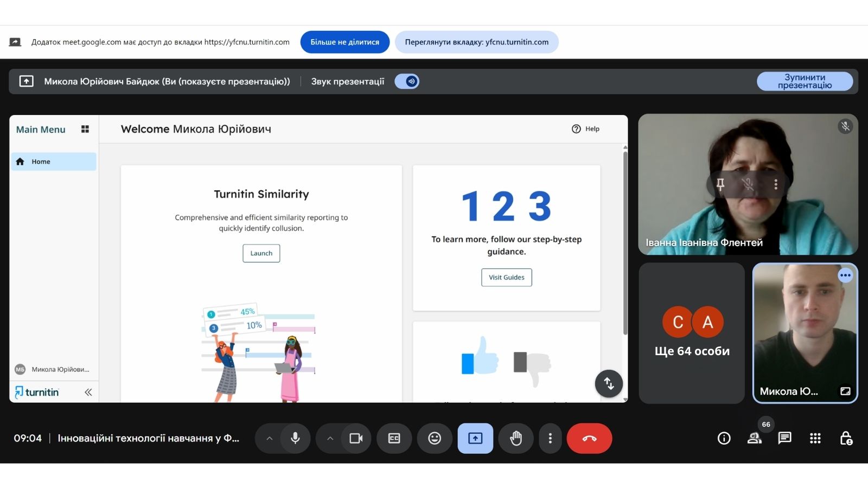Open Help in the Turnitin header

[585, 129]
